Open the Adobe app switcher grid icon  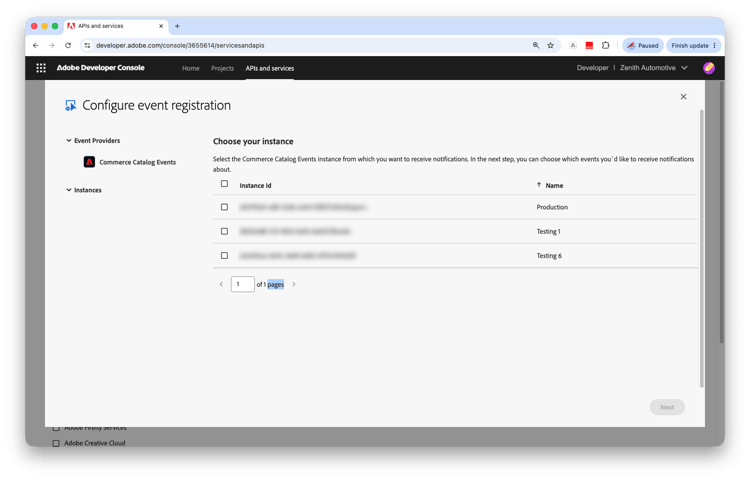click(41, 68)
